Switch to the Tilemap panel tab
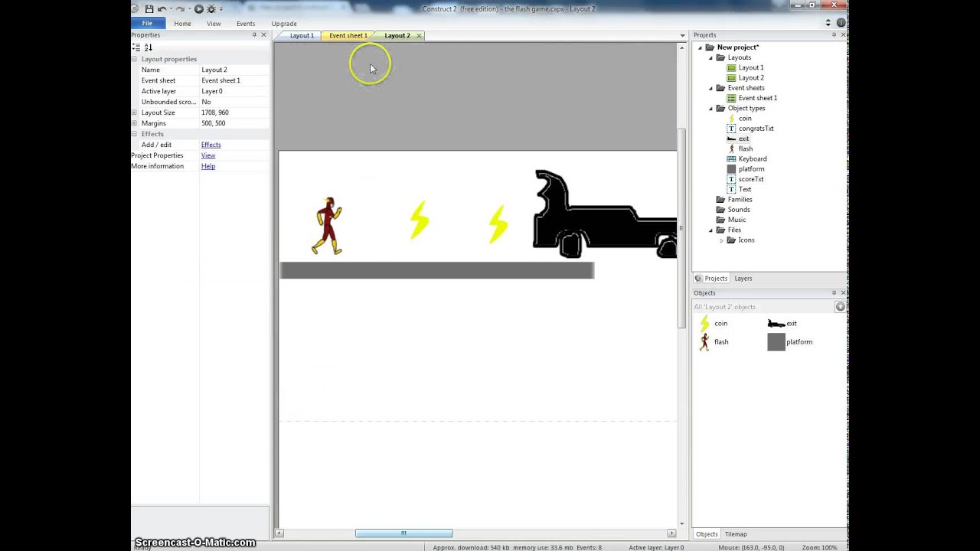The image size is (980, 551). (735, 534)
